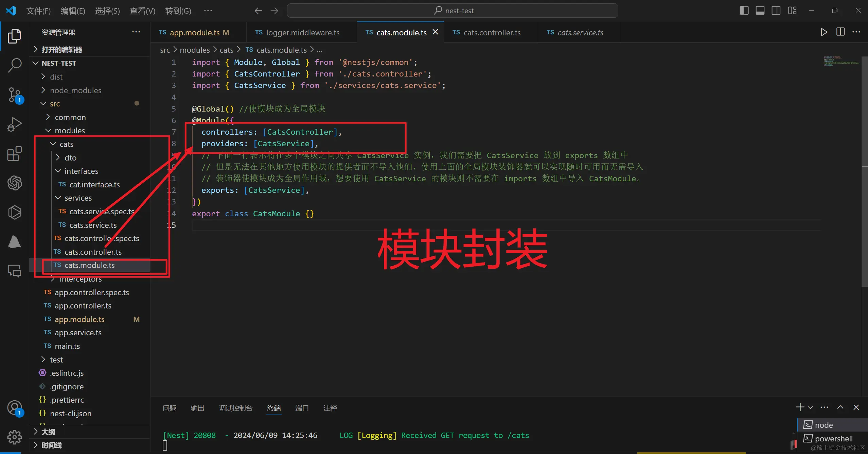This screenshot has height=454, width=868.
Task: Open the 查看(V) menu
Action: [142, 11]
